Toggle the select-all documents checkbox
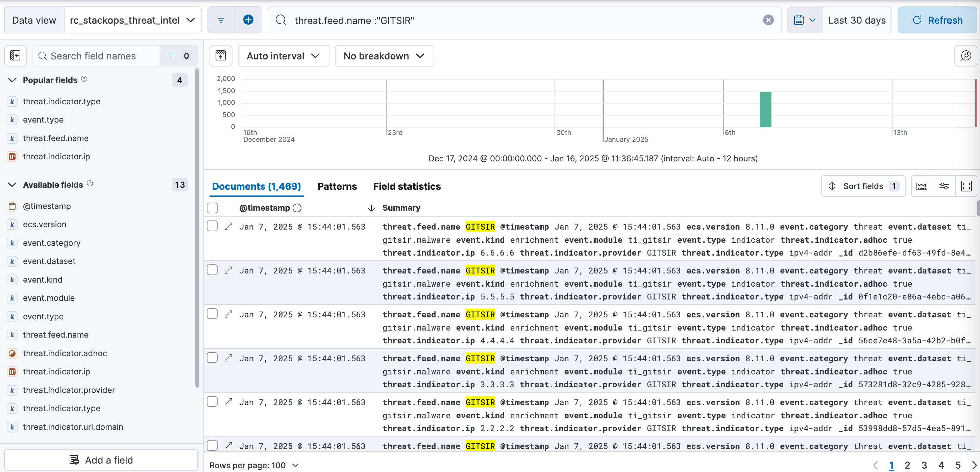The image size is (980, 472). [x=212, y=208]
